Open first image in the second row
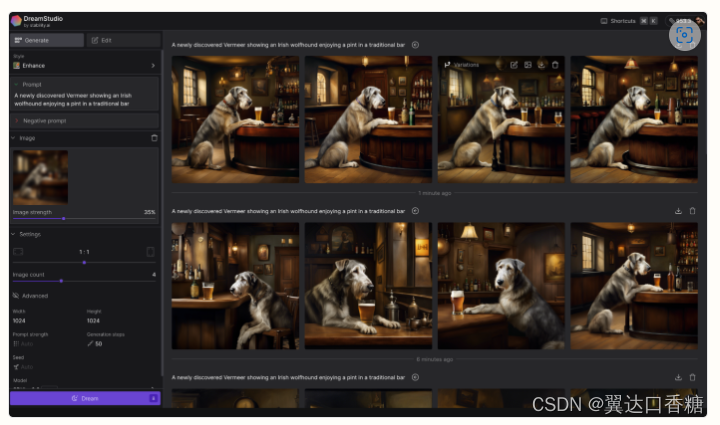 coord(235,286)
